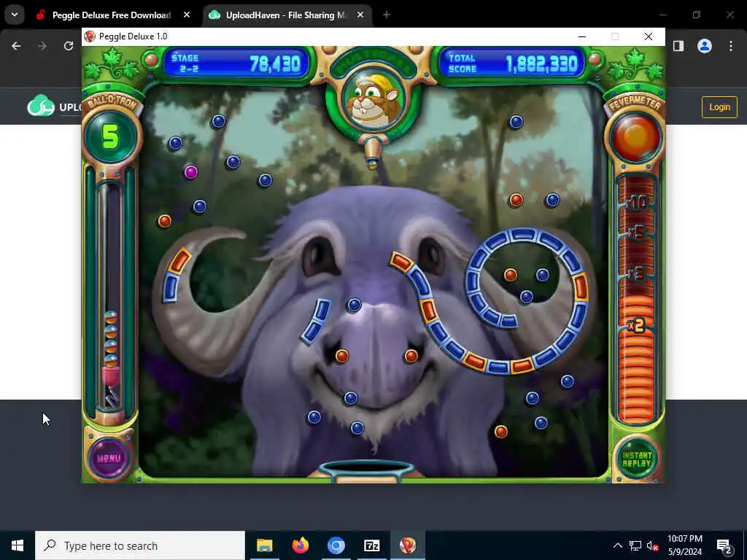Open Chrome from the taskbar

click(336, 545)
